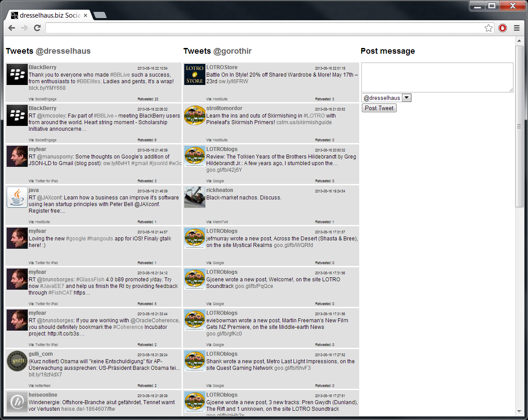
Task: Click the page scrollbar down arrow
Action: point(519,412)
